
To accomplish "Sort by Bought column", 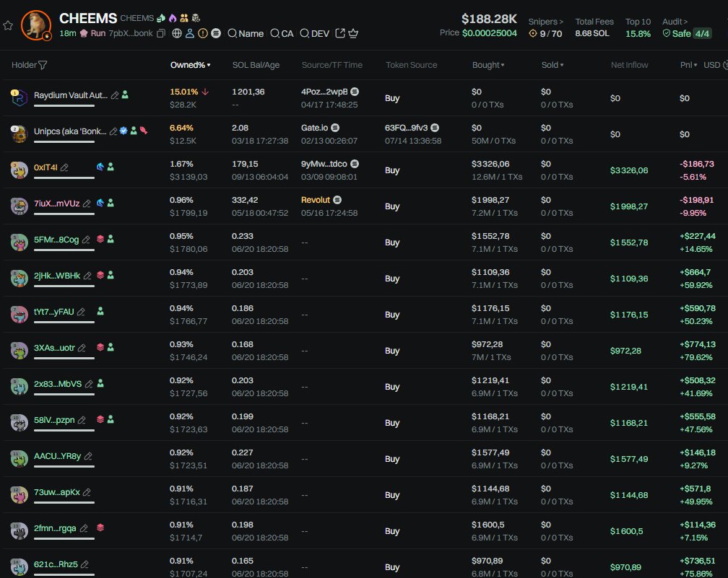I will pos(488,65).
